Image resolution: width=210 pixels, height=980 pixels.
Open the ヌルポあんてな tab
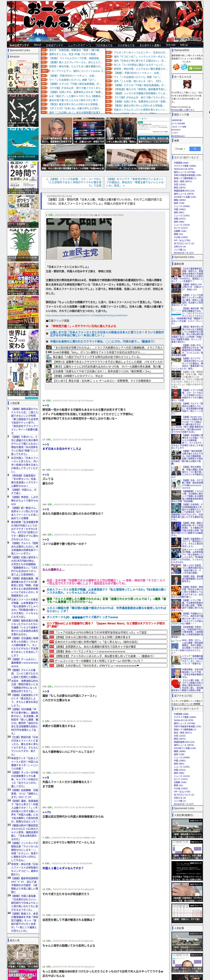coord(126,45)
